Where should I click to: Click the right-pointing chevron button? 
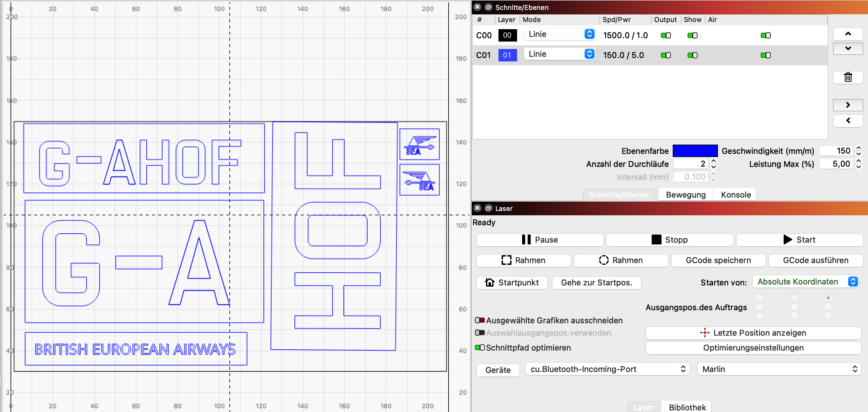pyautogui.click(x=848, y=105)
